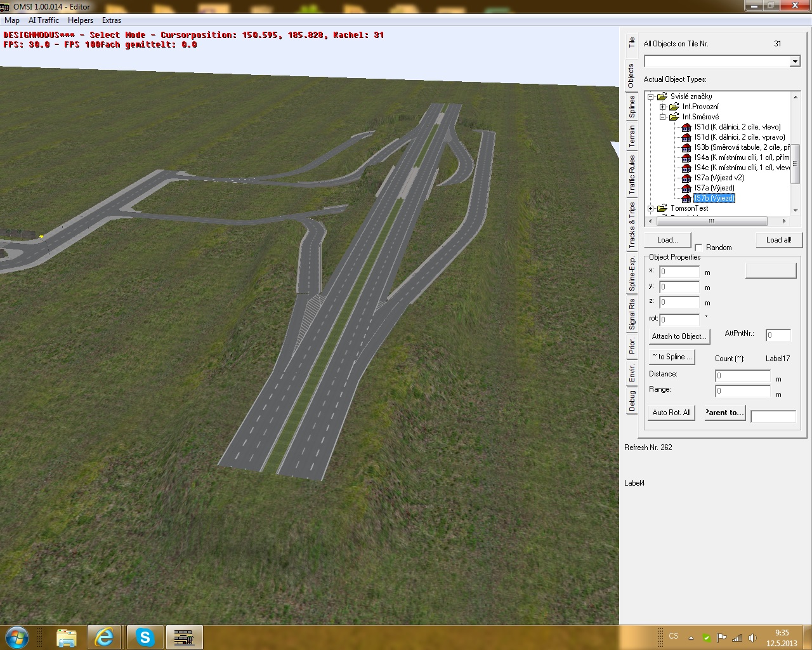Open the AI Traffic menu
The image size is (812, 650).
click(44, 20)
